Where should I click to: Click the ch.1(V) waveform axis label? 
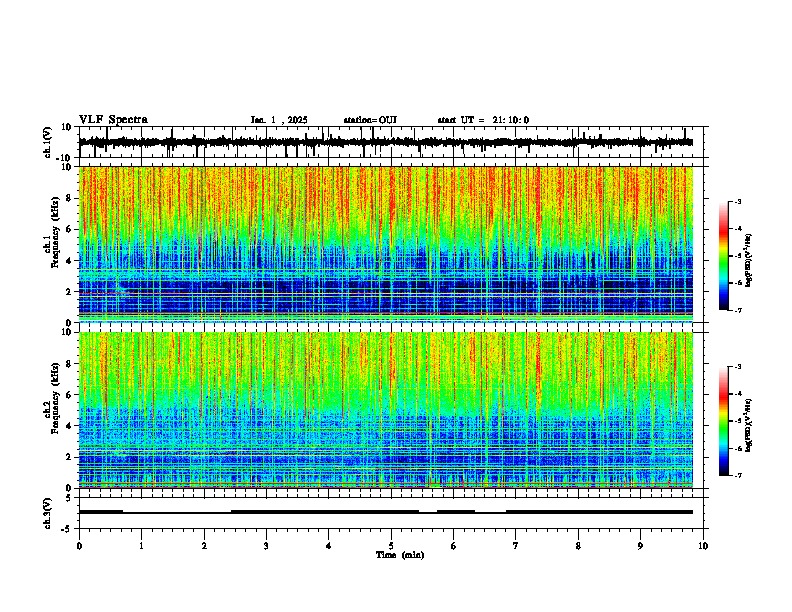(48, 142)
